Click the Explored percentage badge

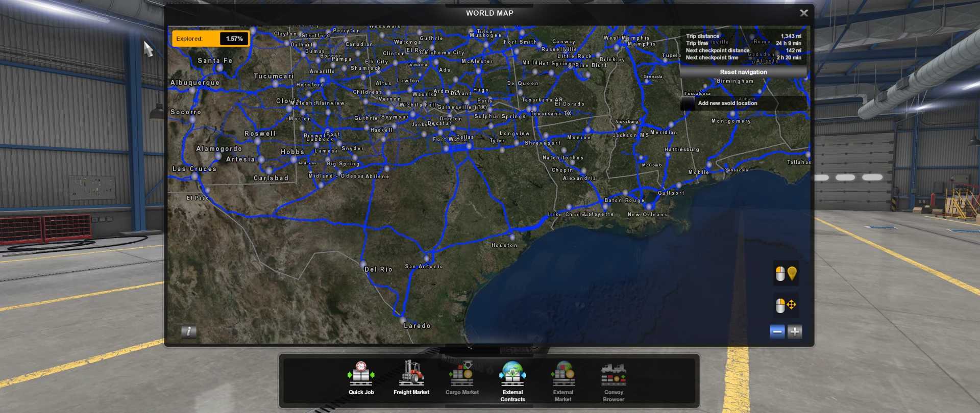(211, 39)
